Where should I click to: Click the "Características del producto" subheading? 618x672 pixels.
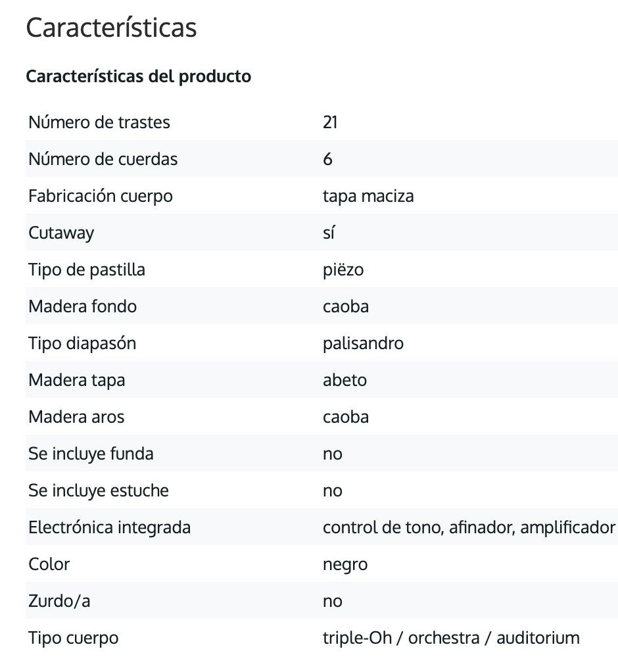coord(138,76)
